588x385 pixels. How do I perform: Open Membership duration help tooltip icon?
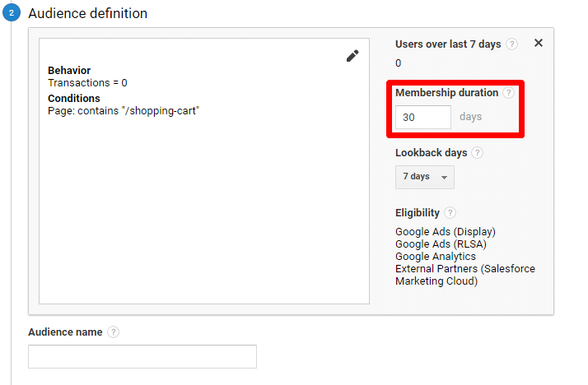tap(509, 93)
